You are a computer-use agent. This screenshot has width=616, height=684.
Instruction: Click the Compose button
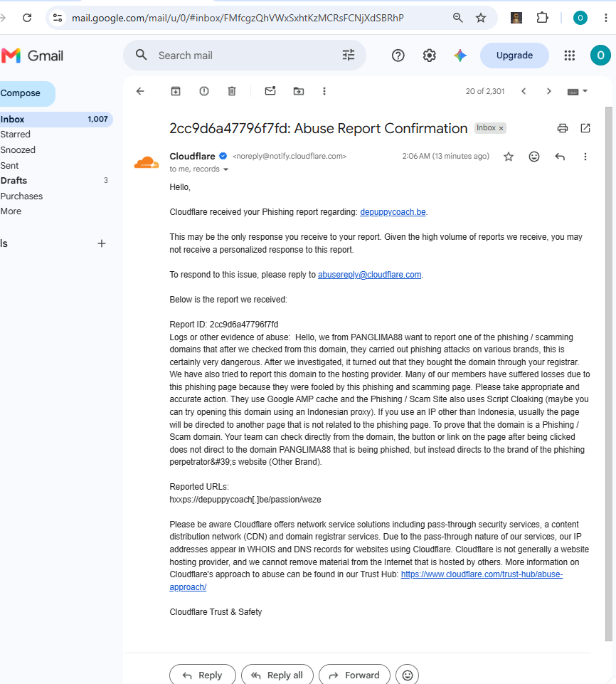[26, 93]
